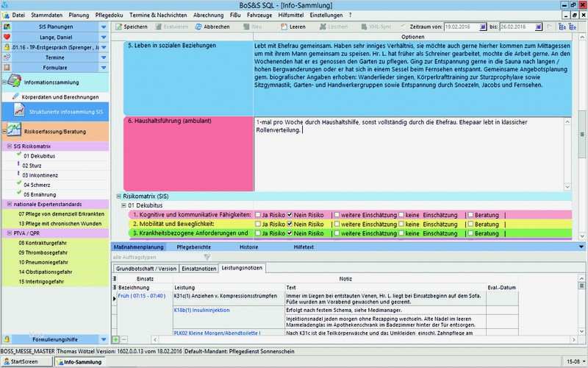Switch to the Grundbotschaft / Version tab
The width and height of the screenshot is (588, 368).
coord(146,269)
